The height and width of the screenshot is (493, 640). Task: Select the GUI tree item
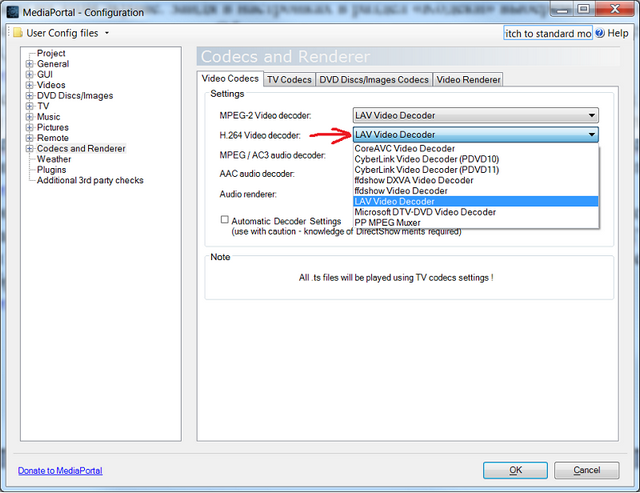pos(45,75)
